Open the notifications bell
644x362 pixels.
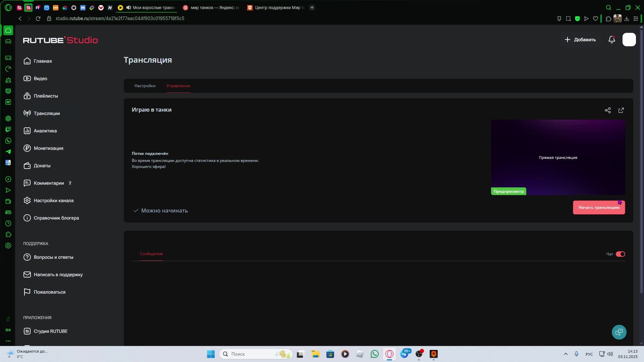(x=611, y=40)
